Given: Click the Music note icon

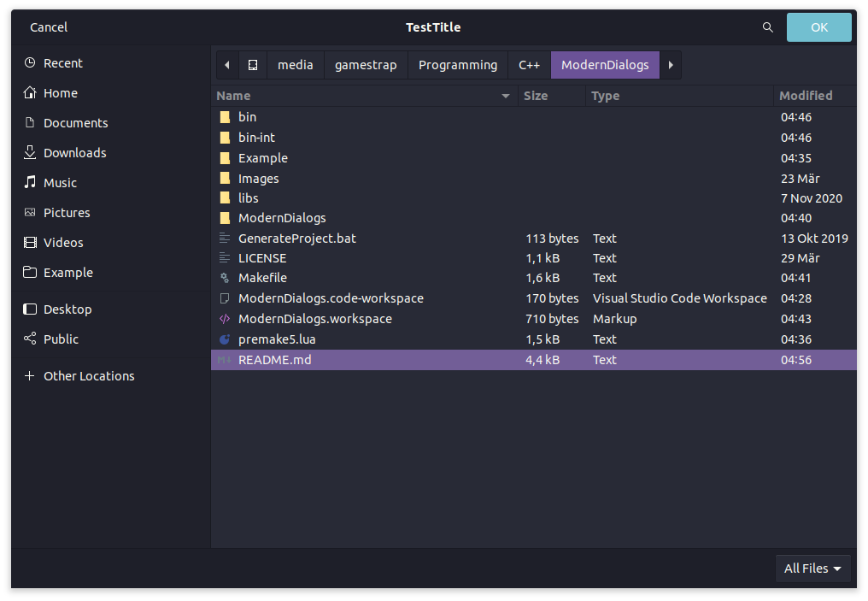Looking at the screenshot, I should (x=30, y=182).
